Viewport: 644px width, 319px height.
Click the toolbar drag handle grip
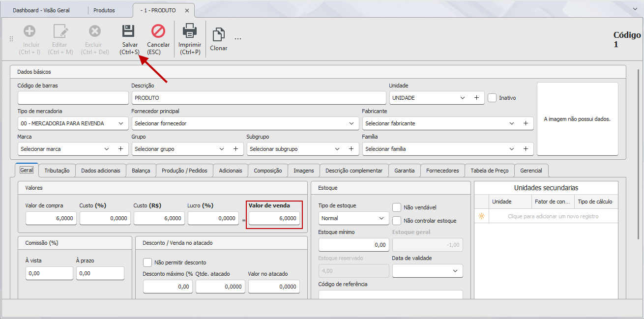click(11, 38)
